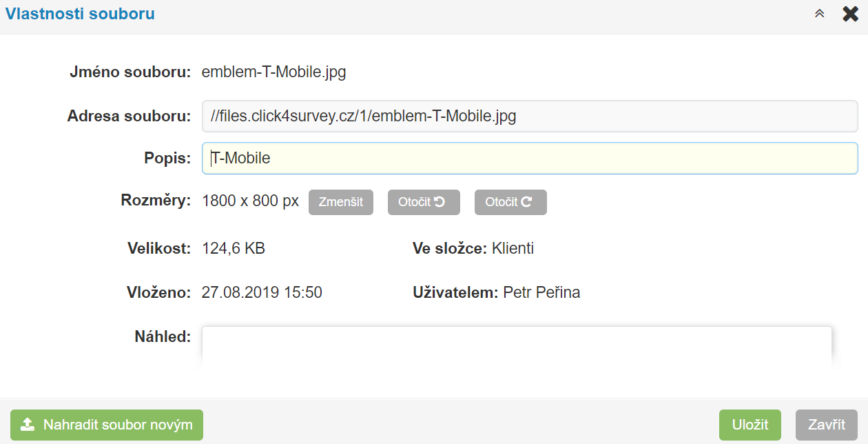Dismiss the dialog using the Zavřít button

827,425
